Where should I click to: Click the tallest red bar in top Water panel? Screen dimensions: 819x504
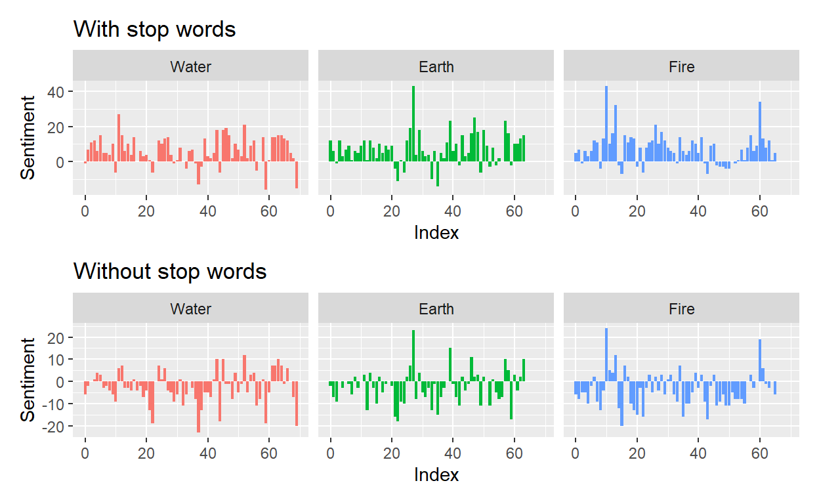point(119,138)
